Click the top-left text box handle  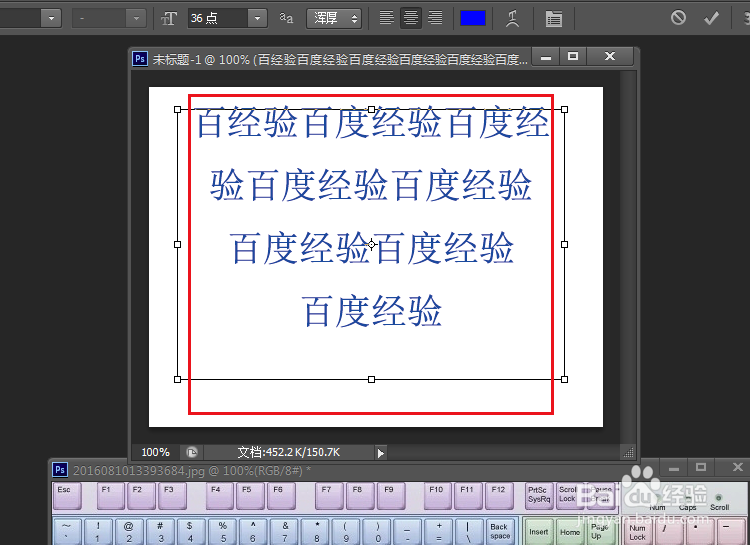pos(177,110)
